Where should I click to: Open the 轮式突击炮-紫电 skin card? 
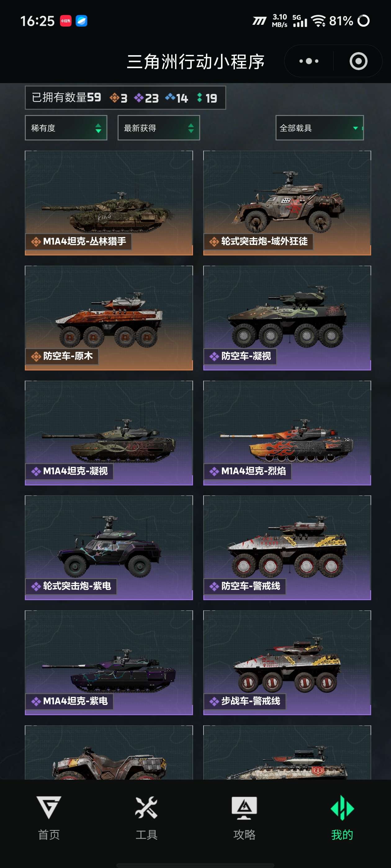click(109, 547)
